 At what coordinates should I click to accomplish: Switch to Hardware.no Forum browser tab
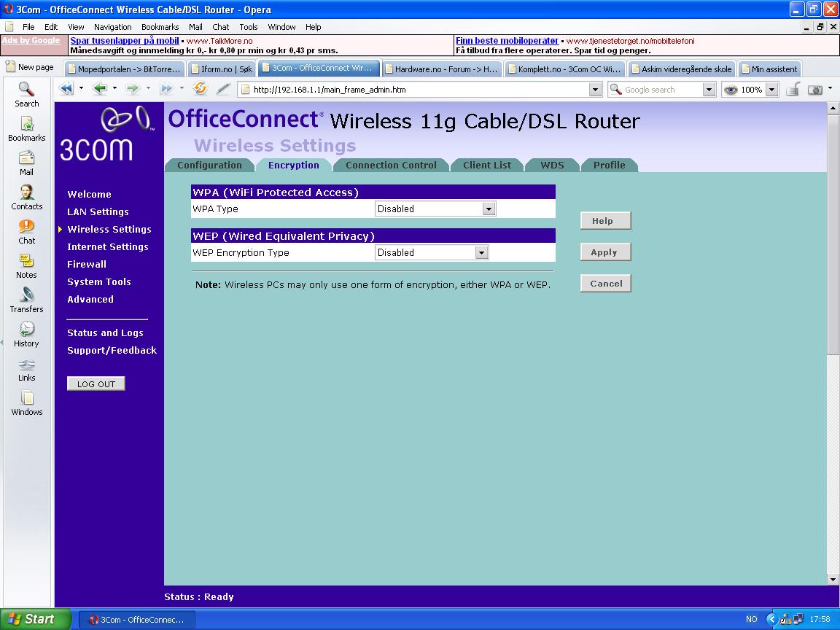442,69
